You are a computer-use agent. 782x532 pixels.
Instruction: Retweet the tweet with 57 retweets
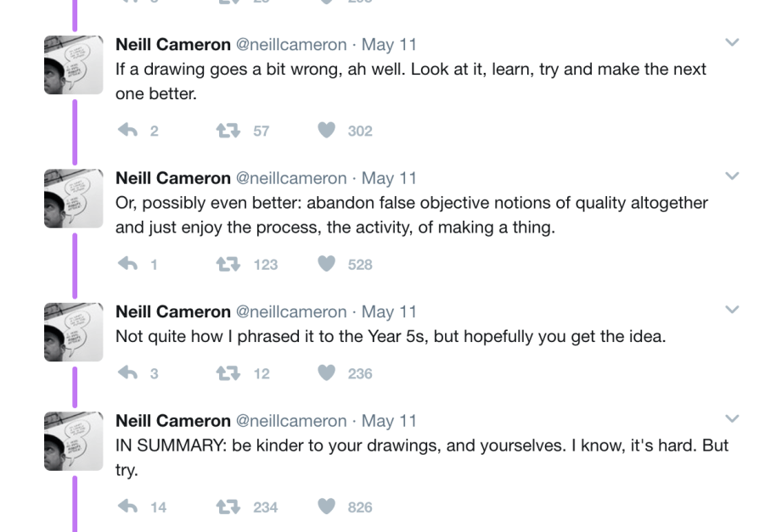pyautogui.click(x=226, y=131)
